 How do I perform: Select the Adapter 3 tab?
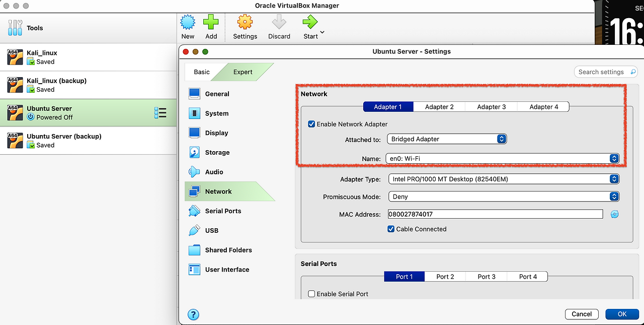(x=492, y=107)
